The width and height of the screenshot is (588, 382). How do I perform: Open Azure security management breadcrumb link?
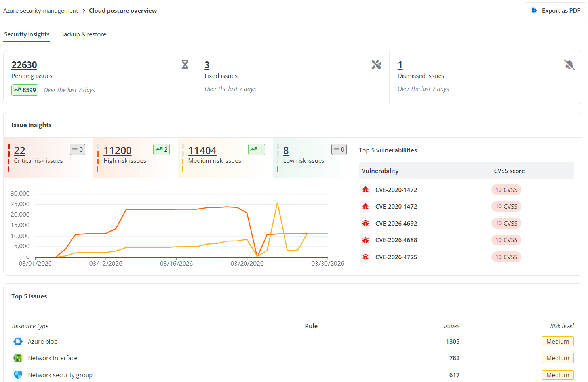tap(41, 11)
